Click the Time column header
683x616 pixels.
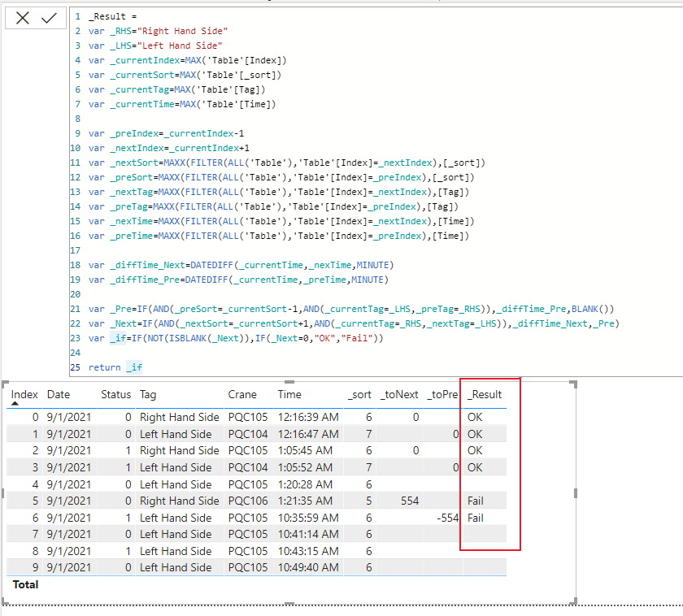289,394
